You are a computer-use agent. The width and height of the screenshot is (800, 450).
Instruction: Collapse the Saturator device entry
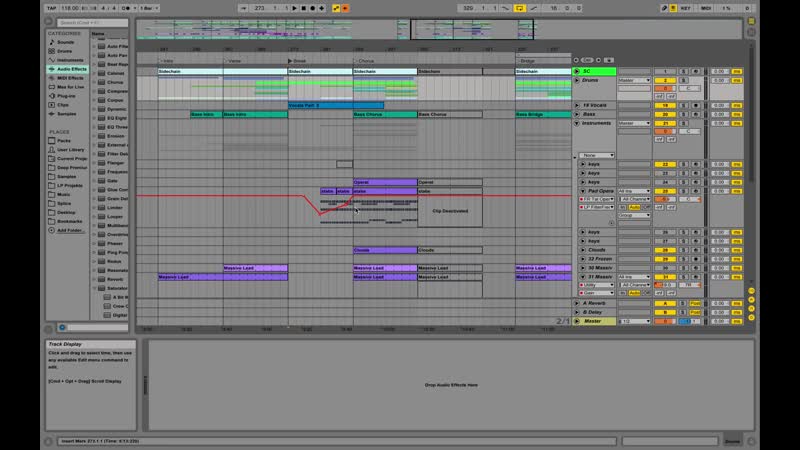tap(94, 288)
